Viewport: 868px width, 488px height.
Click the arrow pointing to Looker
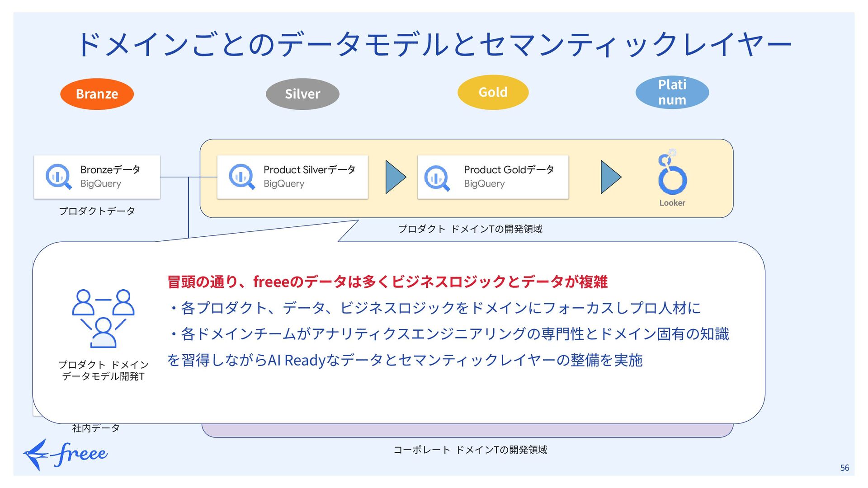point(611,177)
